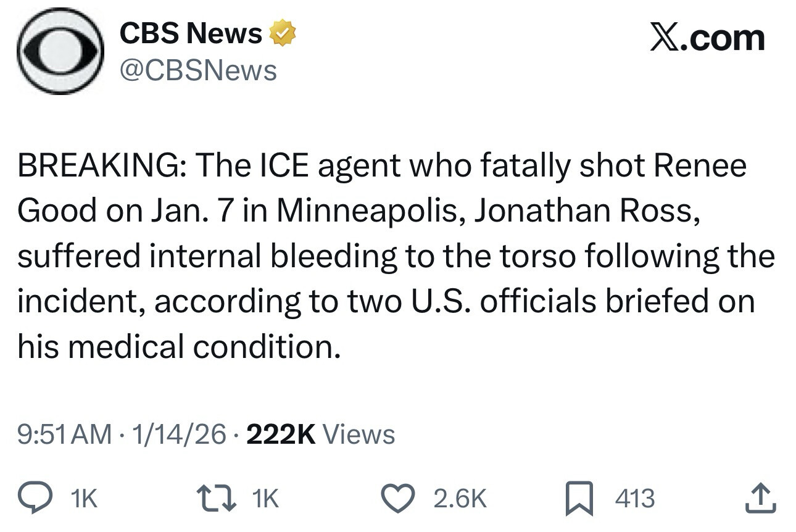The image size is (796, 532).
Task: Click the X.com label
Action: pos(707,38)
